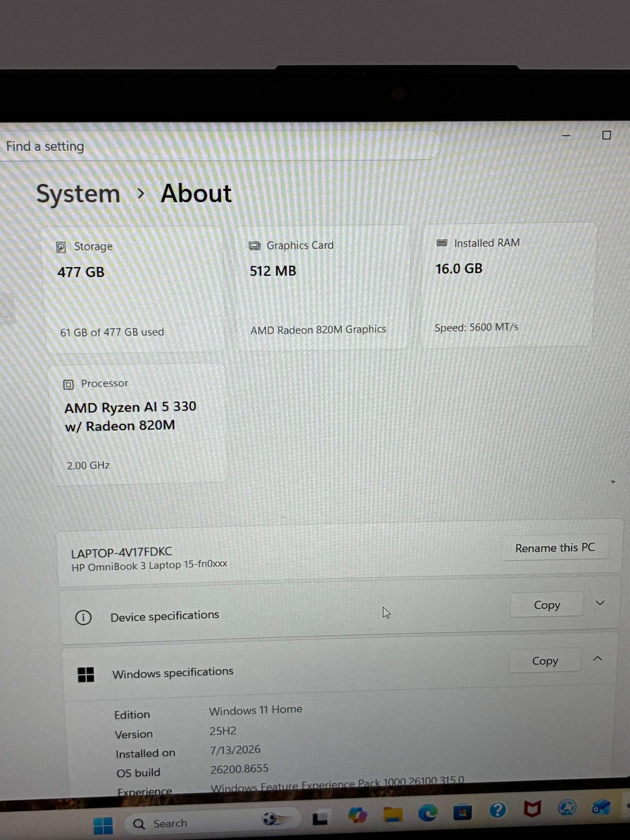Click the Processor chip icon
This screenshot has width=630, height=840.
pos(68,384)
